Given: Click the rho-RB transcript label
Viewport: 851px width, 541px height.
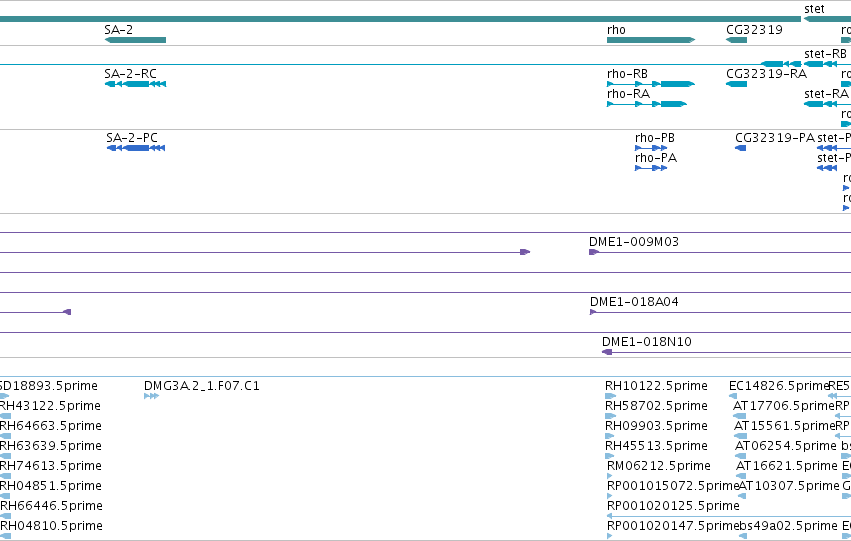Looking at the screenshot, I should 627,74.
